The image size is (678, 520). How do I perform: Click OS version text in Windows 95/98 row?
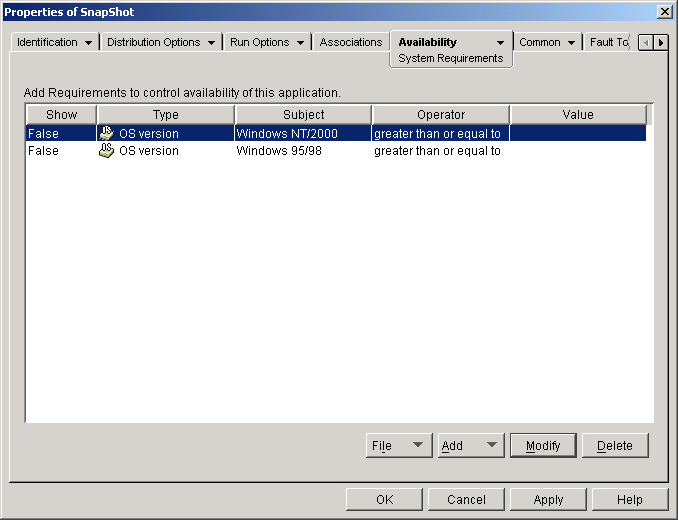pyautogui.click(x=149, y=151)
